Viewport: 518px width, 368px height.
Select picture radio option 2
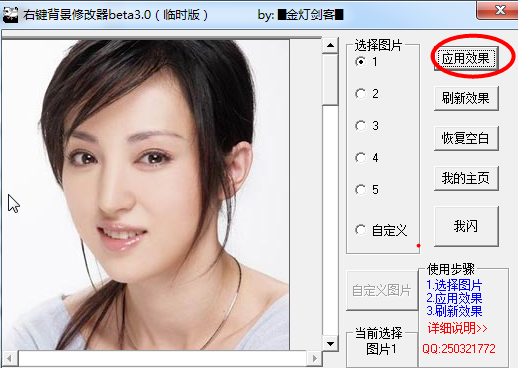[x=367, y=94]
